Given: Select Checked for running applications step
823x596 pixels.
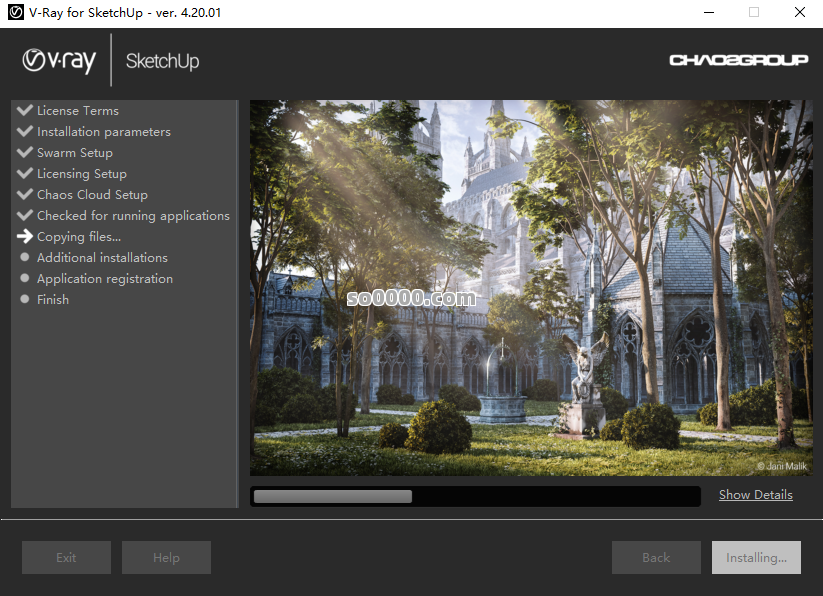Looking at the screenshot, I should click(x=133, y=216).
